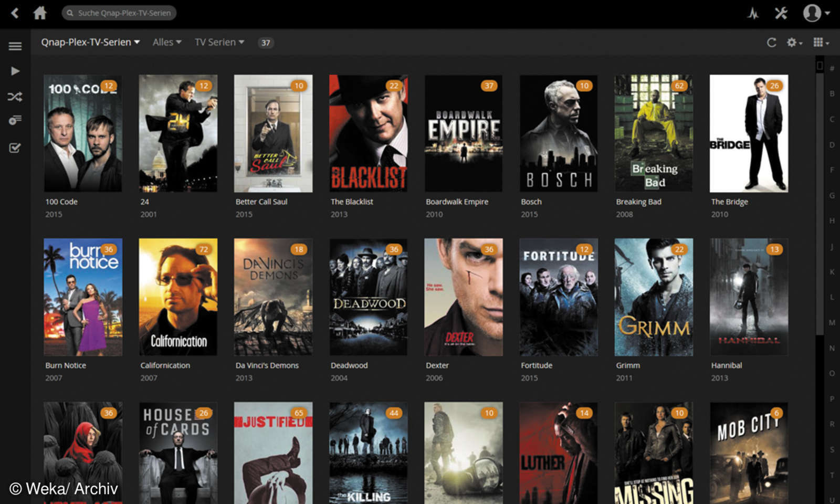Refresh the library with reload icon
The height and width of the screenshot is (504, 840).
click(x=771, y=43)
